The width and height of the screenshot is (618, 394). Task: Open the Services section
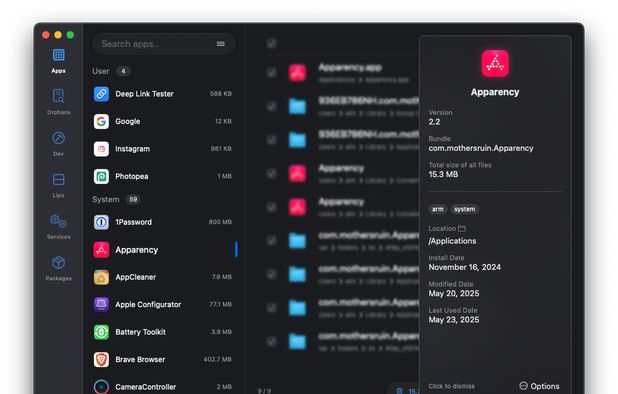(x=58, y=227)
